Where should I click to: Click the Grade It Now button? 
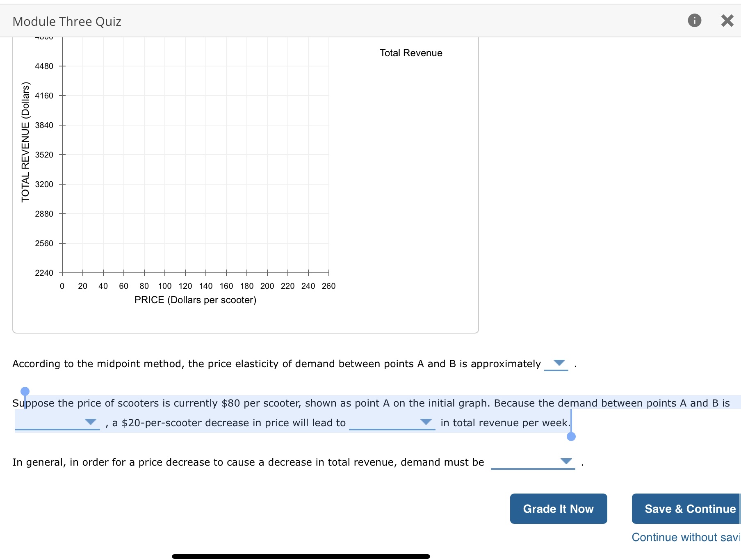pyautogui.click(x=558, y=509)
